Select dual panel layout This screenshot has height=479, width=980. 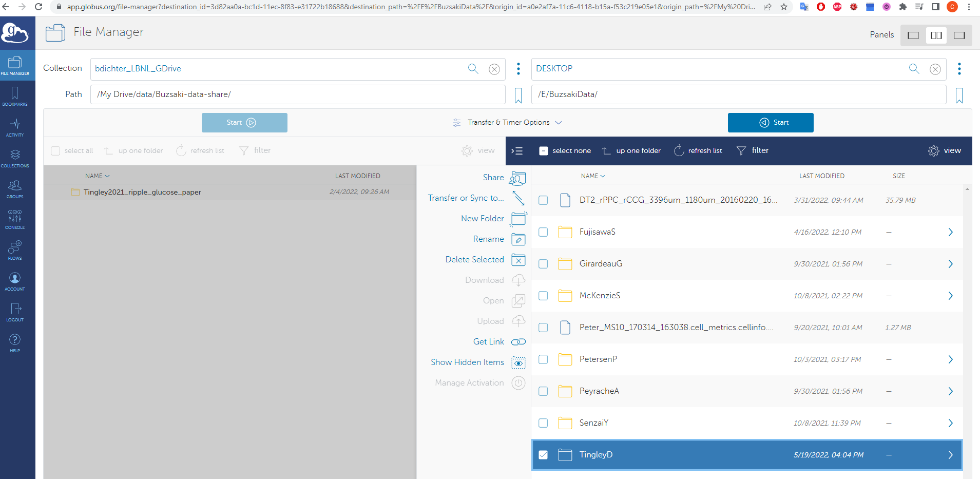tap(936, 35)
